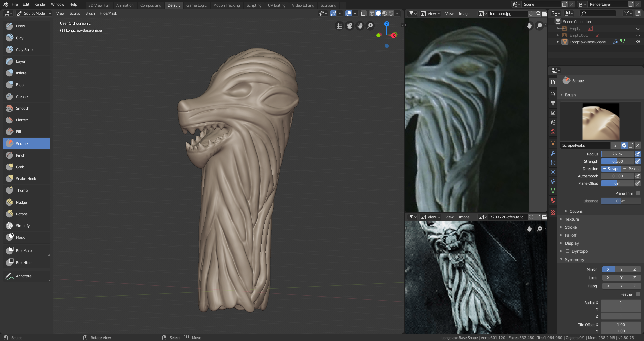The width and height of the screenshot is (644, 341).
Task: Select the Pinch brush tool
Action: click(x=26, y=155)
